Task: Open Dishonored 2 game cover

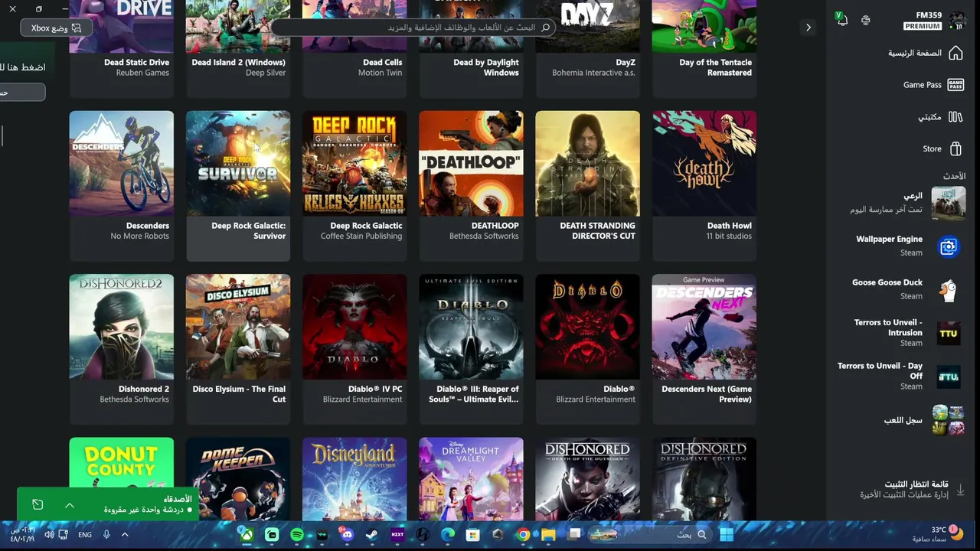Action: click(x=122, y=327)
